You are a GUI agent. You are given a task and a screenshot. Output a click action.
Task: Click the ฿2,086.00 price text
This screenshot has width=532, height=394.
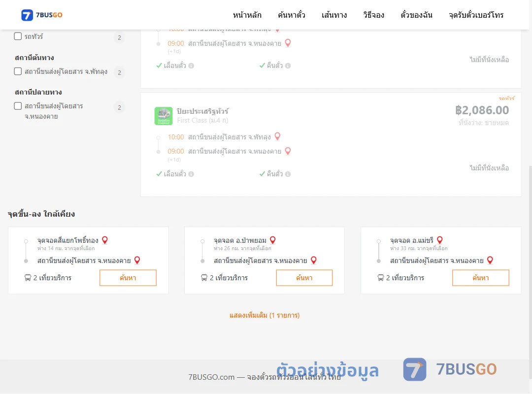pyautogui.click(x=482, y=110)
